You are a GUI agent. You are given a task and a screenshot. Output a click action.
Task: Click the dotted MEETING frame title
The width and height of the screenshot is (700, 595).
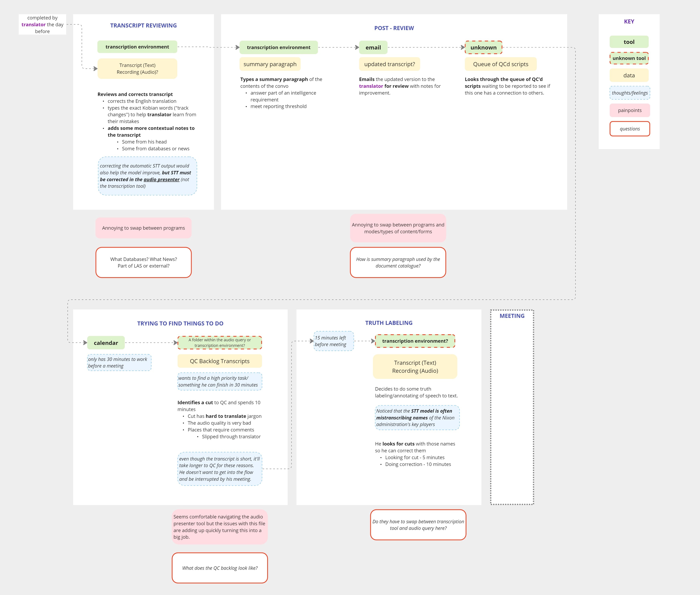pos(512,316)
